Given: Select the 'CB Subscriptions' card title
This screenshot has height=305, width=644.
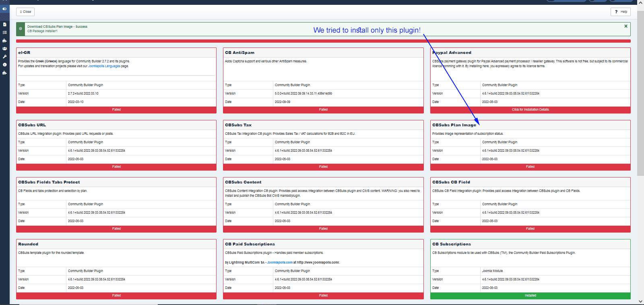Looking at the screenshot, I should (x=452, y=244).
